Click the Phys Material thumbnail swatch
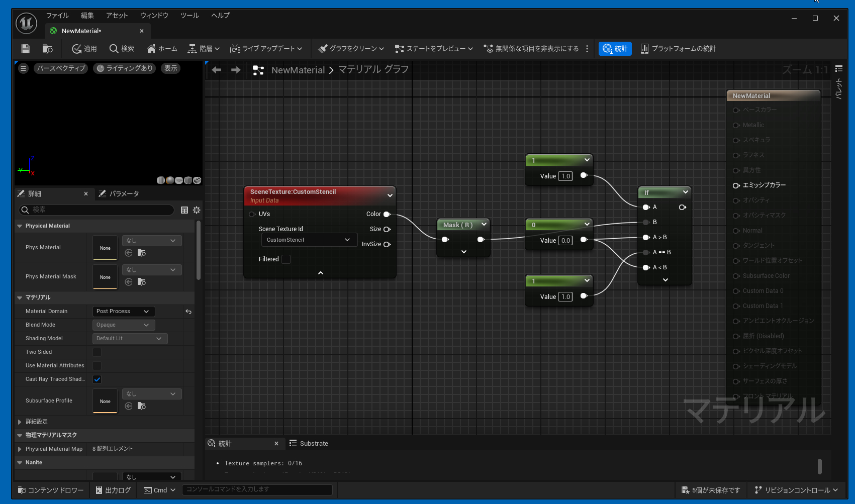This screenshot has width=855, height=504. point(105,248)
